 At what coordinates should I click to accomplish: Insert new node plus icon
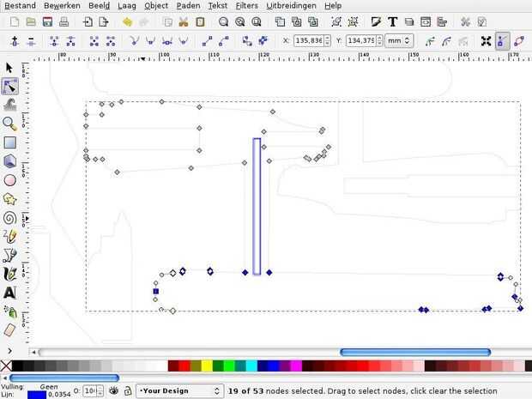point(15,41)
